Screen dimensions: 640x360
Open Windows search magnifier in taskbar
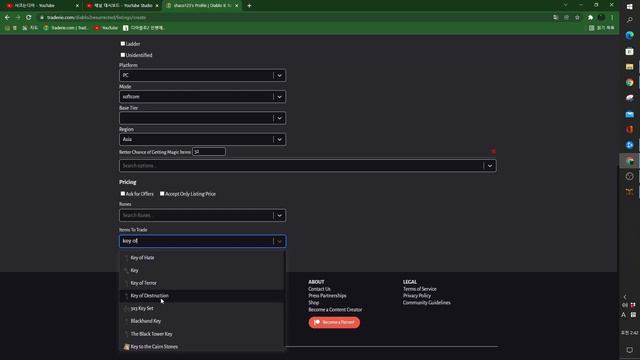629,20
